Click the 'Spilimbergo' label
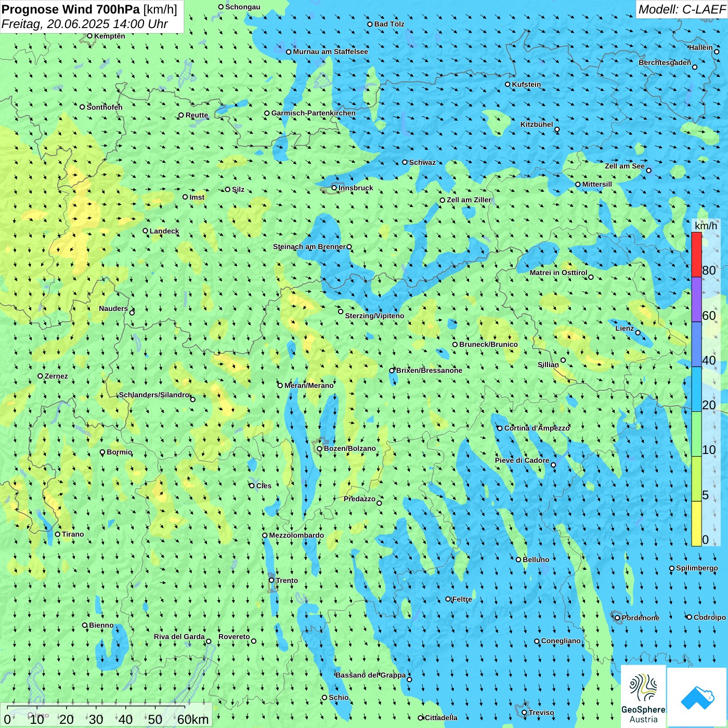The height and width of the screenshot is (728, 728). (697, 568)
